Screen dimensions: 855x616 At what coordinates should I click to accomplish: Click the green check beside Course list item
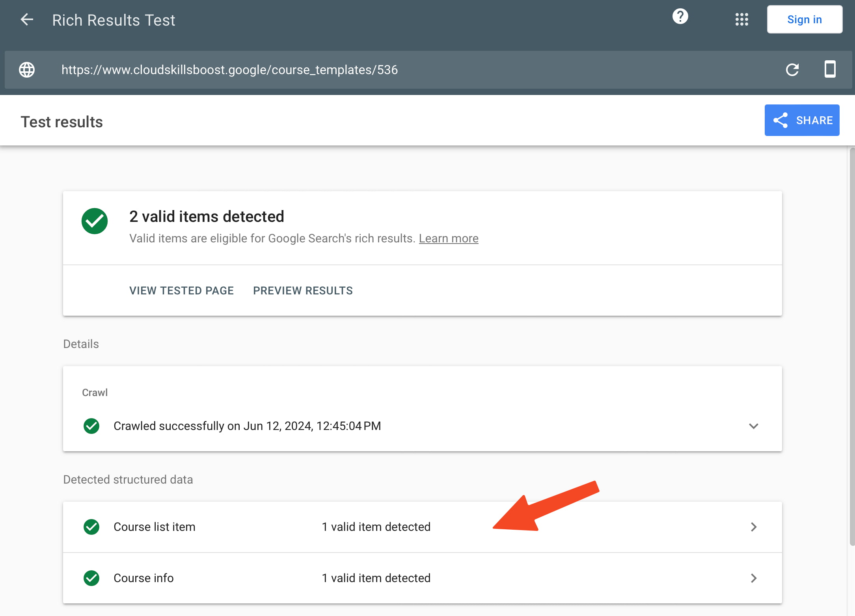click(x=91, y=527)
